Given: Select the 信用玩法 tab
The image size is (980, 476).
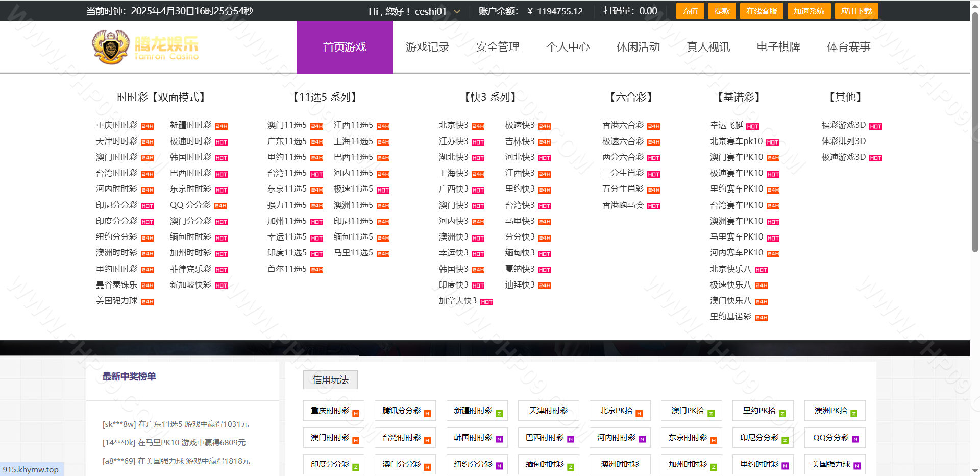Looking at the screenshot, I should point(330,379).
